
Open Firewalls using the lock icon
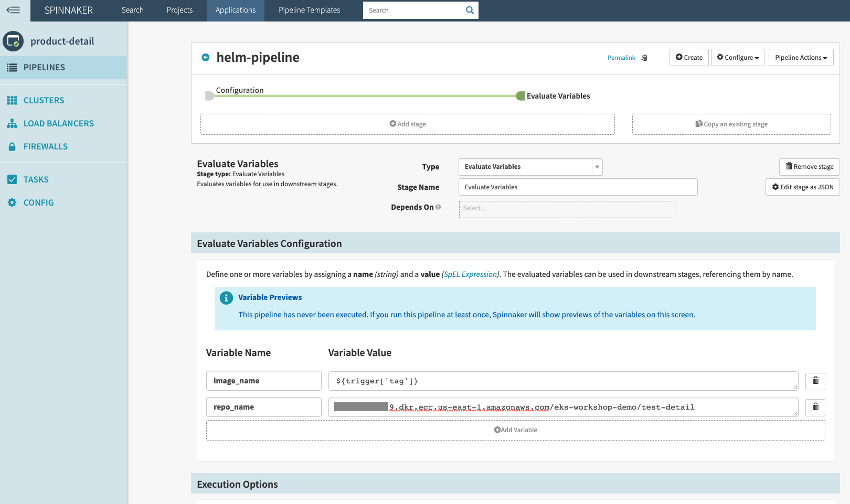coord(12,146)
